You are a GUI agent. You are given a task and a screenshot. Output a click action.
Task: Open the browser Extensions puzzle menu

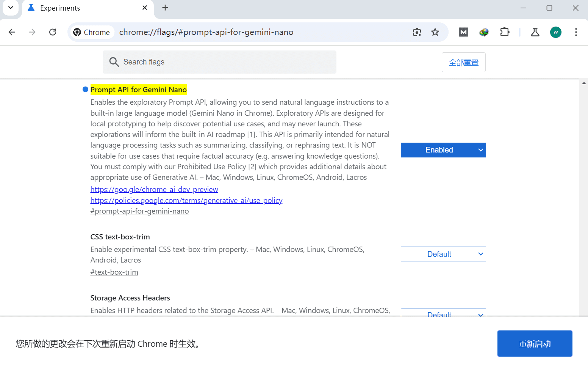(505, 32)
